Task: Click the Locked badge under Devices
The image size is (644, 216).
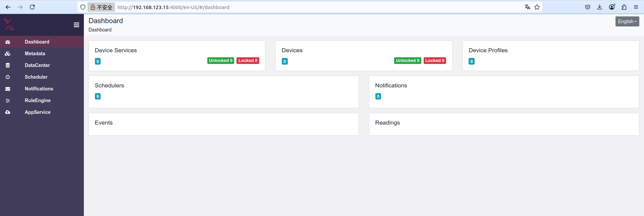Action: [434, 61]
